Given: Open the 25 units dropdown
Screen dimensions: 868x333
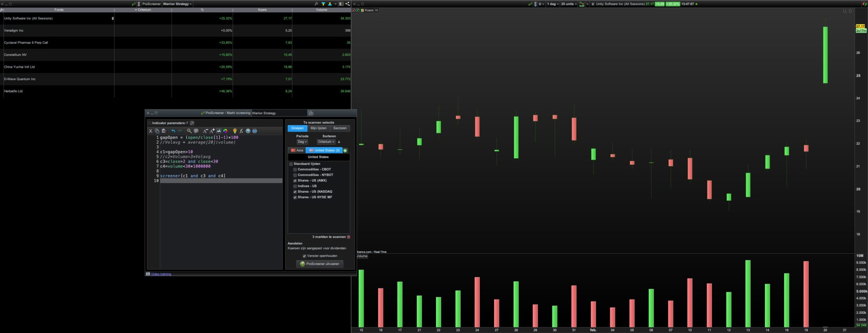Looking at the screenshot, I should tap(569, 4).
